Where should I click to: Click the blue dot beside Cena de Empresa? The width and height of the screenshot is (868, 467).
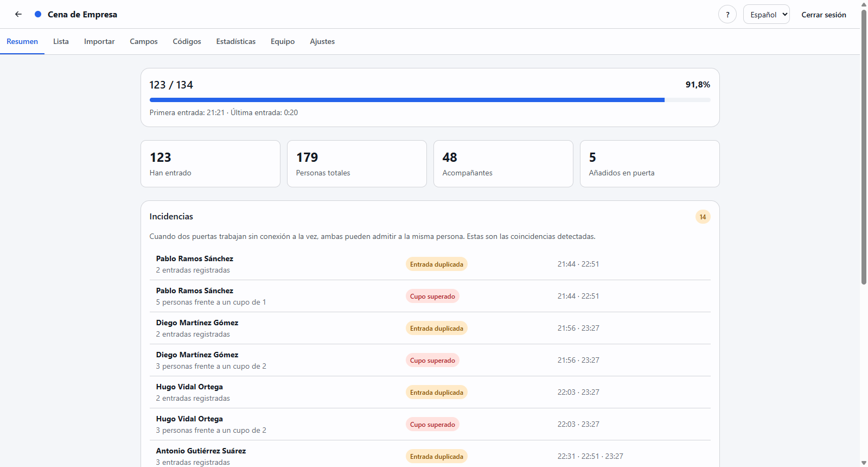point(38,14)
